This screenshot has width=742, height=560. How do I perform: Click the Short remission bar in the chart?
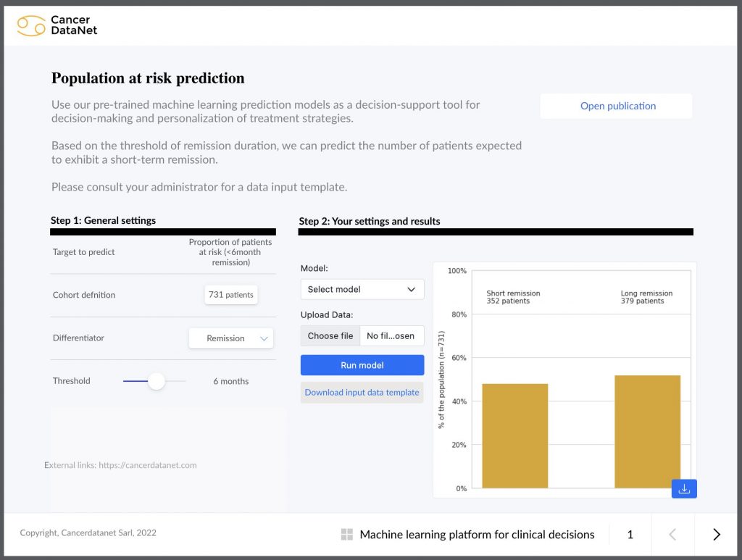(x=515, y=435)
